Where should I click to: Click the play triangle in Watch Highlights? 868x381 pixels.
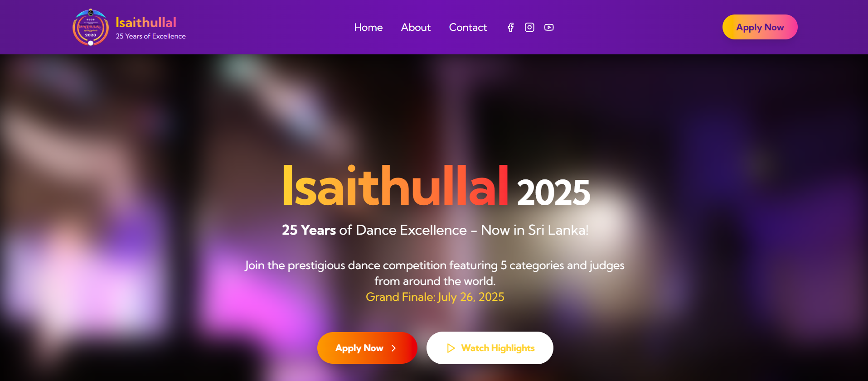pyautogui.click(x=451, y=348)
